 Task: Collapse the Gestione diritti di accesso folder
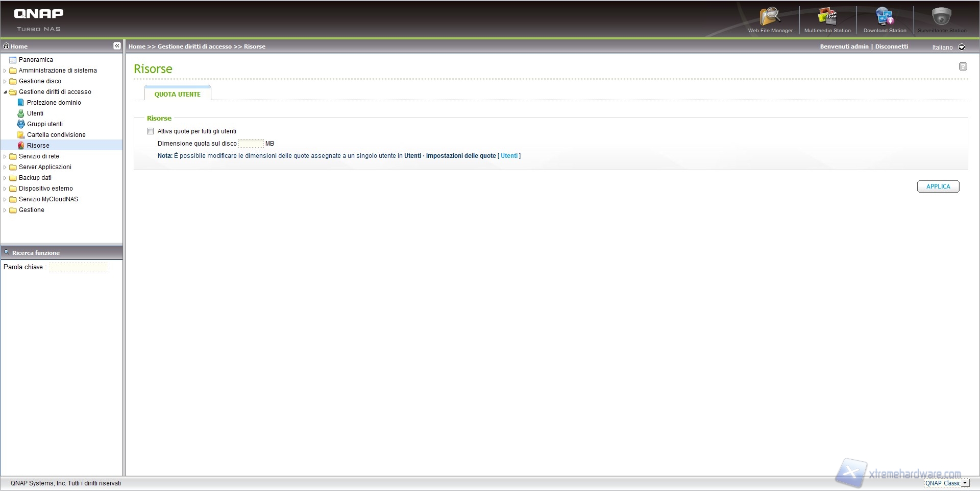(x=5, y=92)
